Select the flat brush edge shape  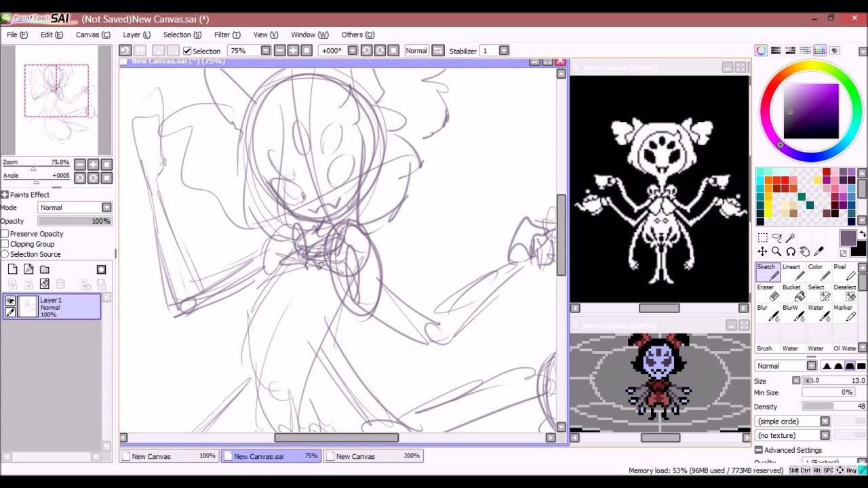click(x=861, y=366)
